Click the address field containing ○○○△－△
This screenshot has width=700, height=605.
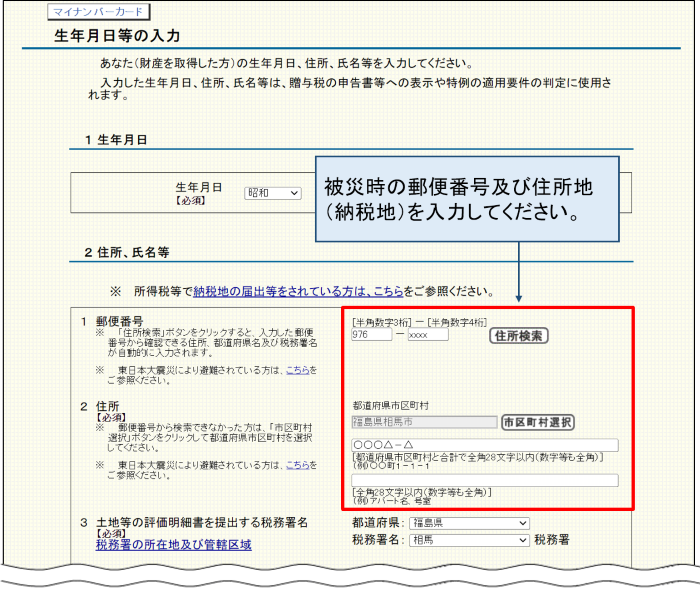coord(485,445)
